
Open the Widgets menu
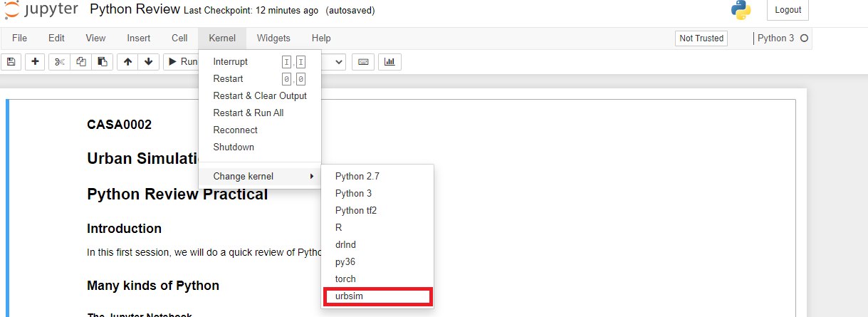point(273,38)
